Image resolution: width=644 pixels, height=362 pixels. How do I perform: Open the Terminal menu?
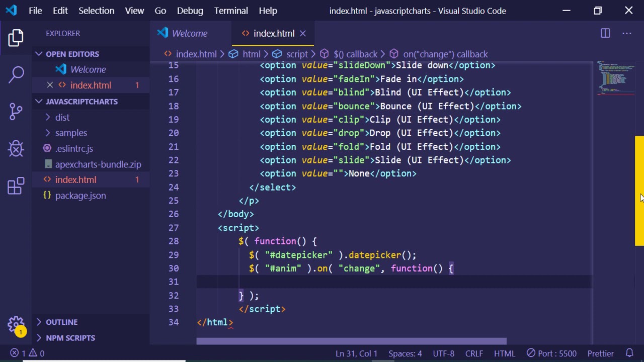tap(231, 11)
